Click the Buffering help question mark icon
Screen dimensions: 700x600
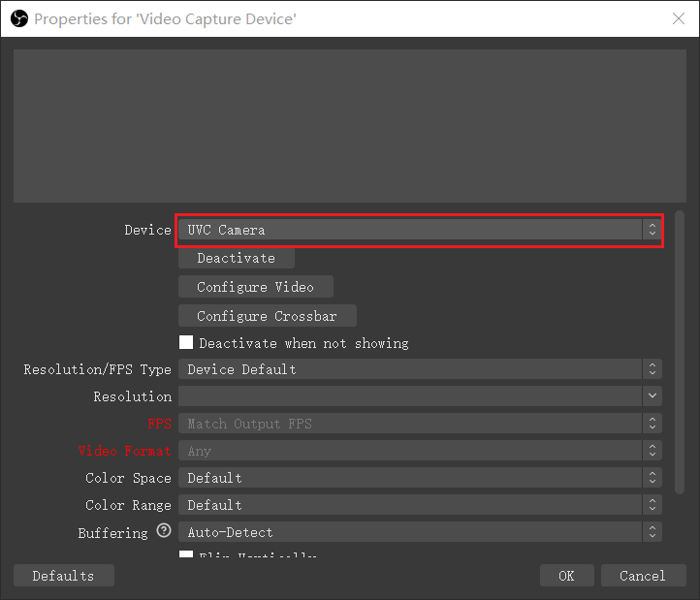point(164,532)
